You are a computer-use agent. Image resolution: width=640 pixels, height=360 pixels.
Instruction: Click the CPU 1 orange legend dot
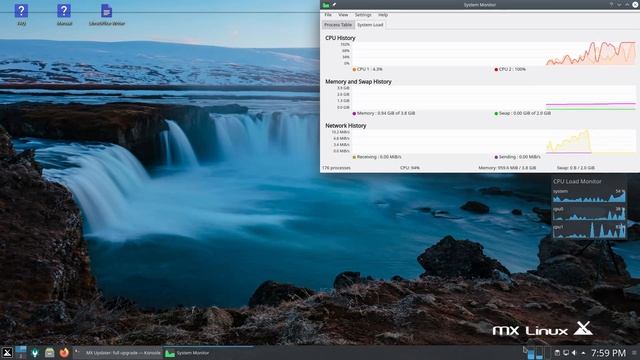pos(354,69)
